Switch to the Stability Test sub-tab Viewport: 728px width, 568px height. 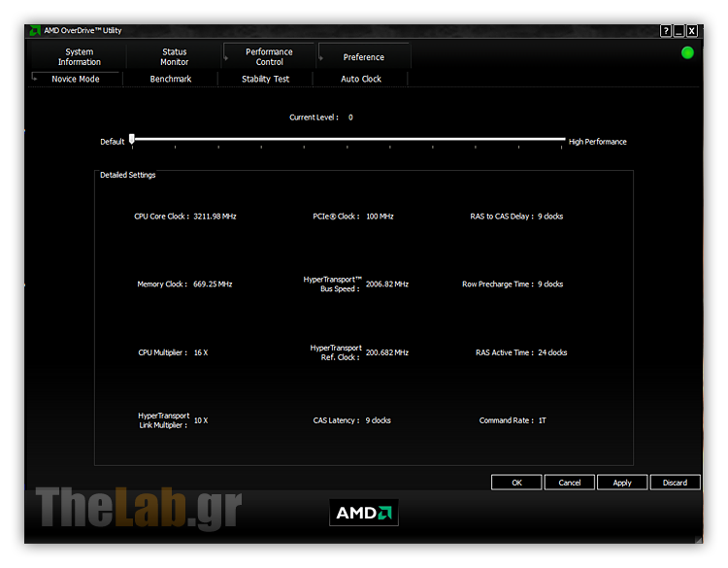coord(266,79)
